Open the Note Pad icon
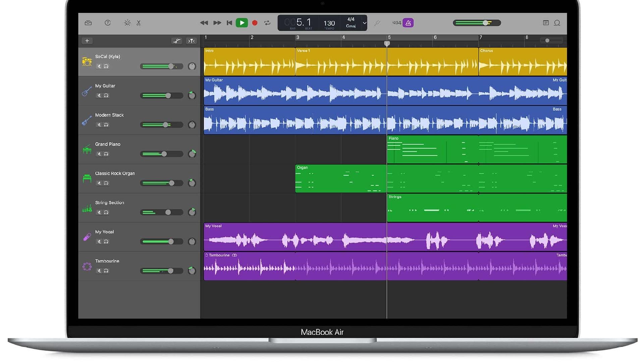Image resolution: width=644 pixels, height=362 pixels. click(546, 23)
